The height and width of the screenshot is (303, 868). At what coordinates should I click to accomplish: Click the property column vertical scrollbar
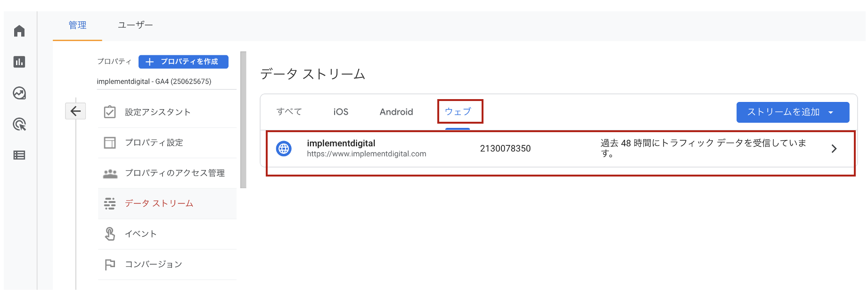point(243,120)
